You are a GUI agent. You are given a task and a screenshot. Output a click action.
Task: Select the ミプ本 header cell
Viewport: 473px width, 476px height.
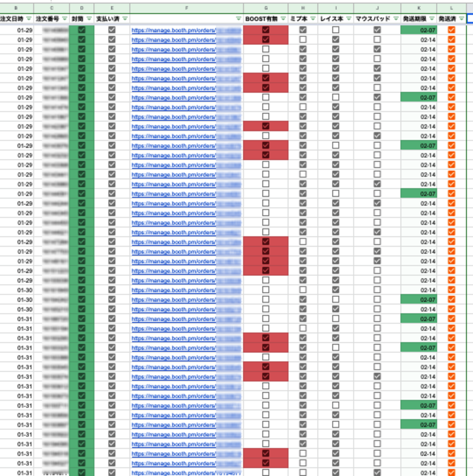pyautogui.click(x=303, y=19)
